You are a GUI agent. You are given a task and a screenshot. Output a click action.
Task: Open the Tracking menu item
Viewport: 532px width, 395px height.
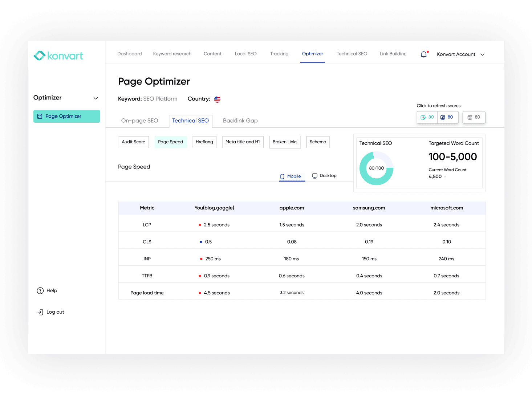pos(279,53)
